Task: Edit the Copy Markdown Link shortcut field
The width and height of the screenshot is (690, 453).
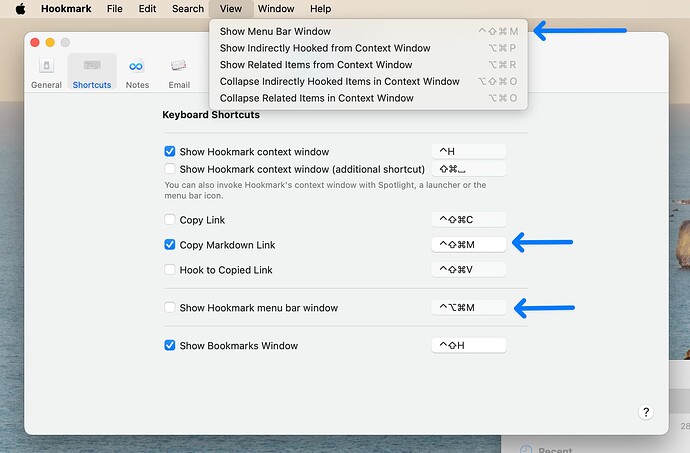Action: (x=469, y=244)
